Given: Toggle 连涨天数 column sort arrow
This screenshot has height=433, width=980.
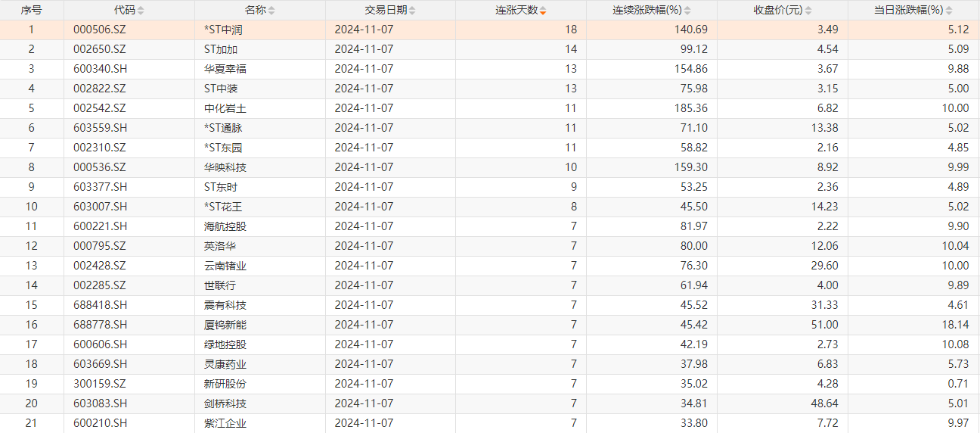Looking at the screenshot, I should click(x=543, y=11).
